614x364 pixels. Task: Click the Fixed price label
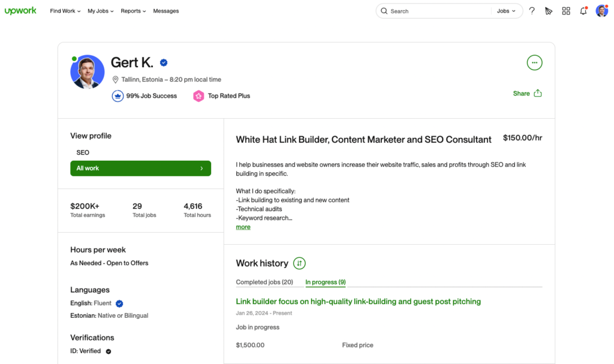357,345
